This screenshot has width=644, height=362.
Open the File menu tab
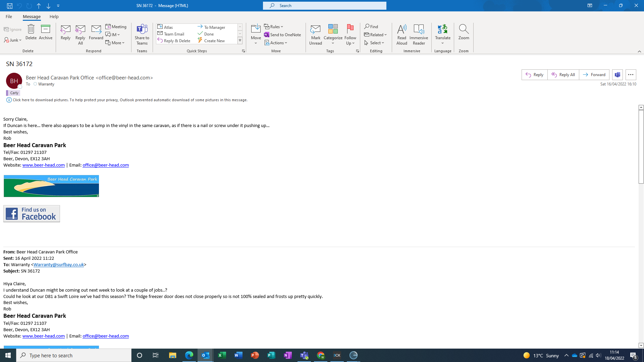[x=9, y=16]
